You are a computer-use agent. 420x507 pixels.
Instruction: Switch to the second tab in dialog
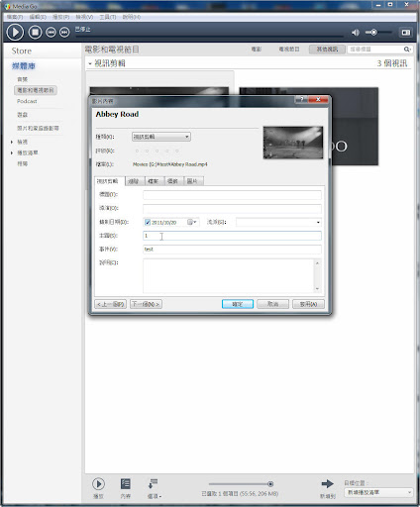[134, 181]
